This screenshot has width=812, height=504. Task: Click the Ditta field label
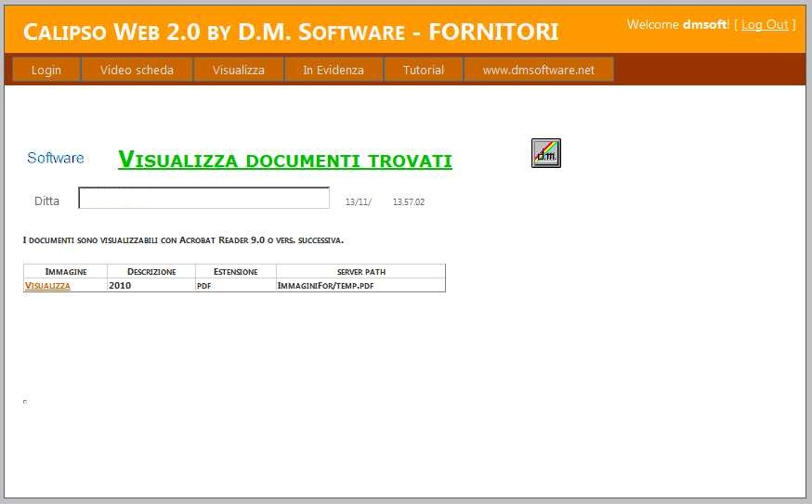46,200
